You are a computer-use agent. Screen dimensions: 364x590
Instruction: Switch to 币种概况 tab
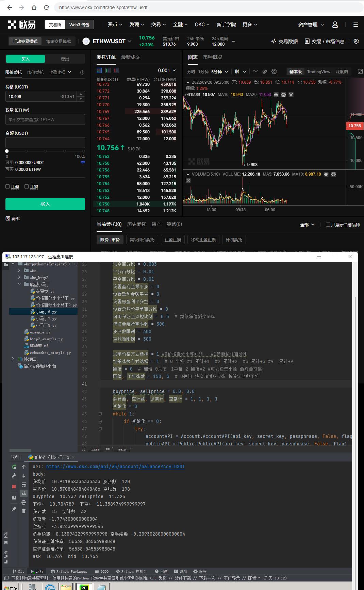(213, 57)
